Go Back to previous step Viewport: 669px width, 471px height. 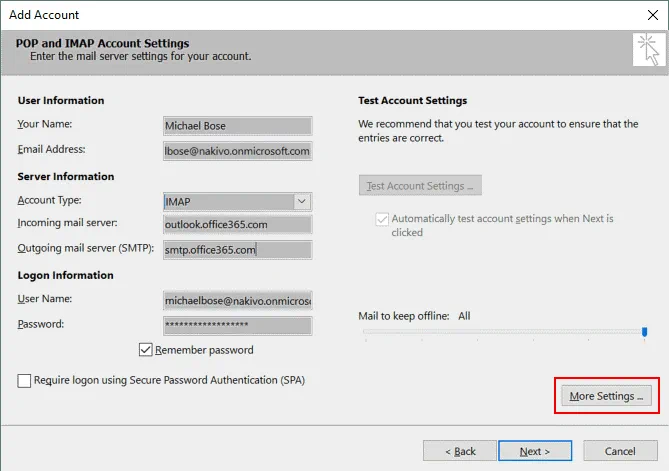[459, 451]
